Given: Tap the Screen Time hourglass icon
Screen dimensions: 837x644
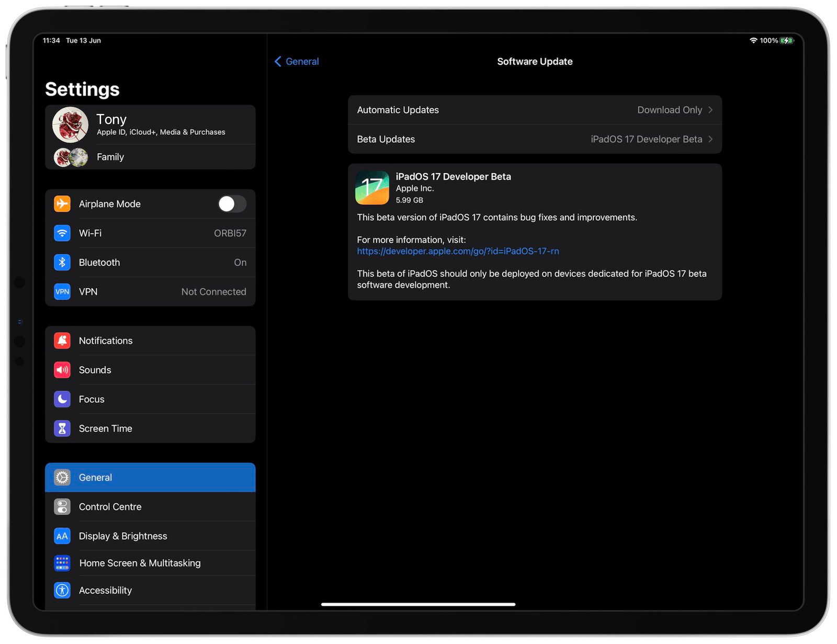Looking at the screenshot, I should click(x=62, y=428).
